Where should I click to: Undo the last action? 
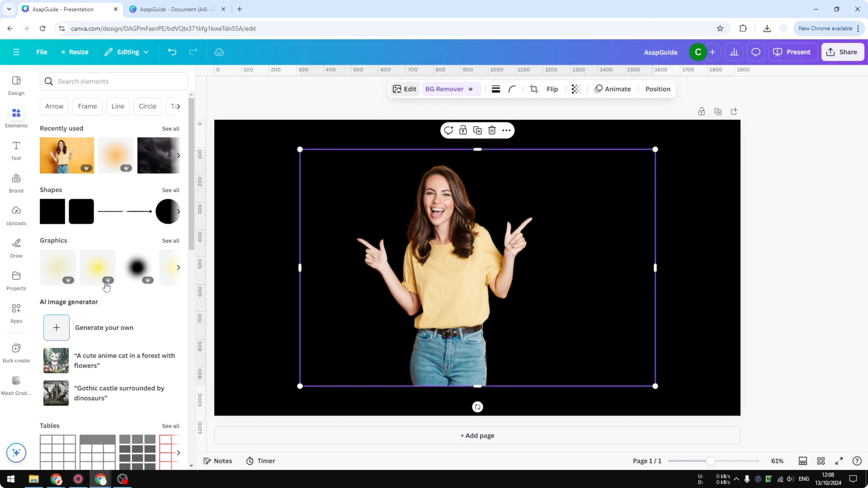coord(172,52)
